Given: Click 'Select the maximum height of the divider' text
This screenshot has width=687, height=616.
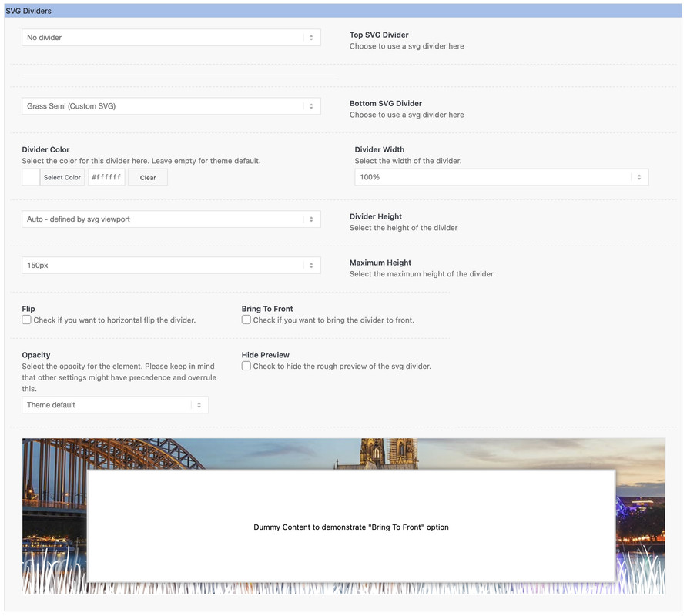Looking at the screenshot, I should 421,274.
